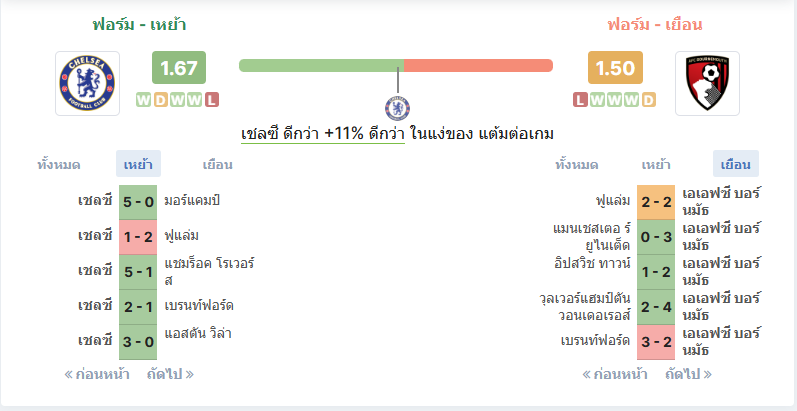The height and width of the screenshot is (411, 797).
Task: Select เหย้า tab under Chelsea form
Action: pyautogui.click(x=138, y=164)
